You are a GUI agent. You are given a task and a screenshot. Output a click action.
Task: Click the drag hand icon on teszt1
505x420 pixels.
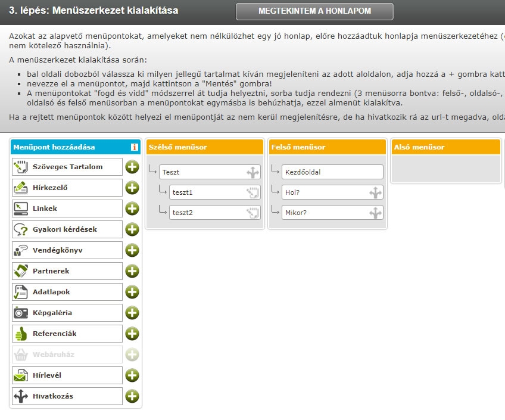(x=253, y=193)
